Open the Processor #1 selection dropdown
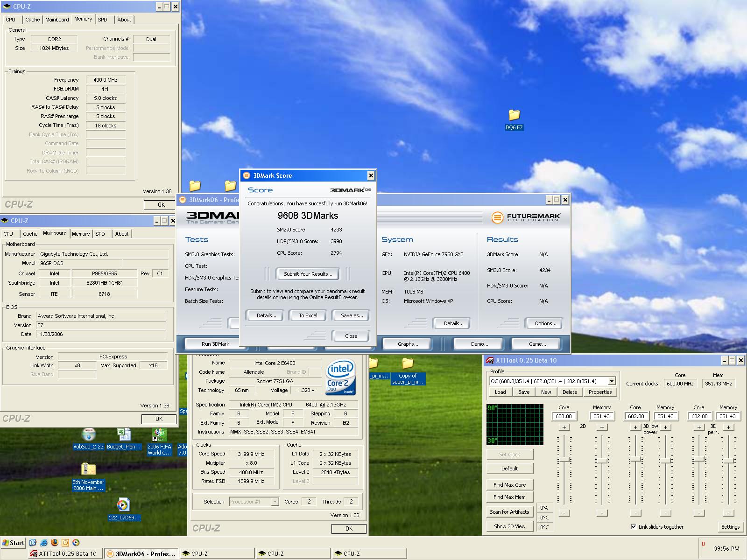The height and width of the screenshot is (560, 747). (275, 502)
